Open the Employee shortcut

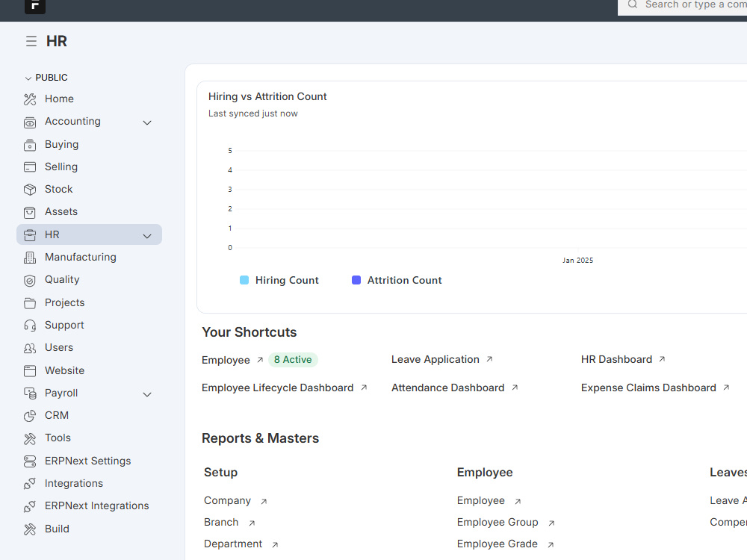click(x=226, y=360)
